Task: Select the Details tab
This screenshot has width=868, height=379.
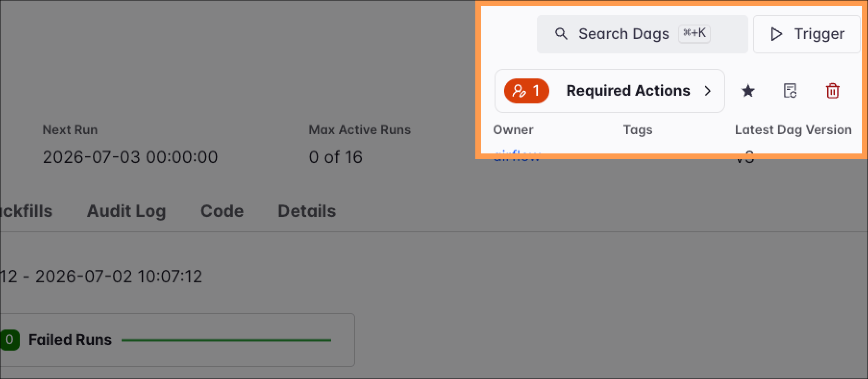Action: click(x=307, y=211)
